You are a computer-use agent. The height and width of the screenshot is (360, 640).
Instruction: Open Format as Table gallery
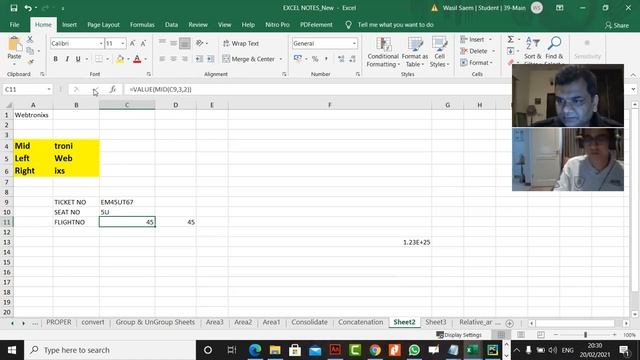(415, 52)
